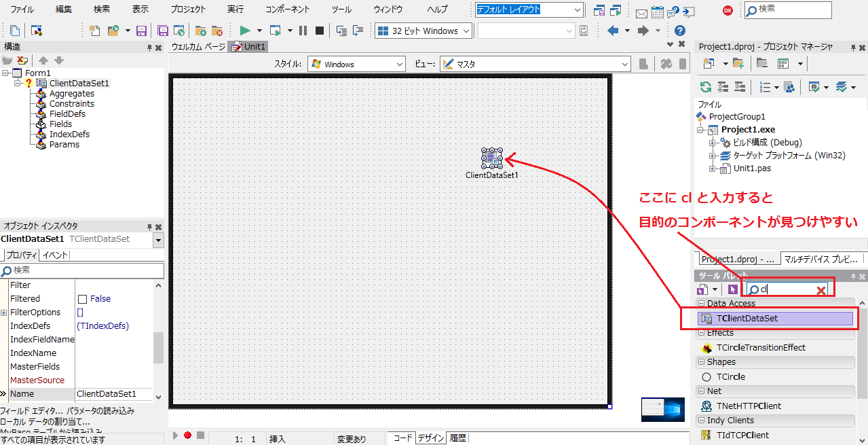This screenshot has height=445, width=868.
Task: Click the refresh icon in Project Manager
Action: click(705, 87)
